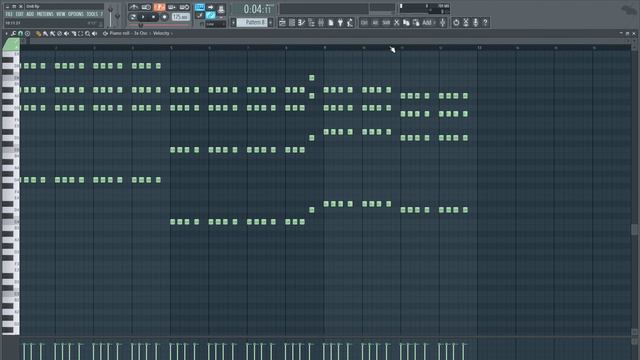The image size is (640, 360).
Task: Click the scissors-like Cut icon
Action: click(x=396, y=22)
